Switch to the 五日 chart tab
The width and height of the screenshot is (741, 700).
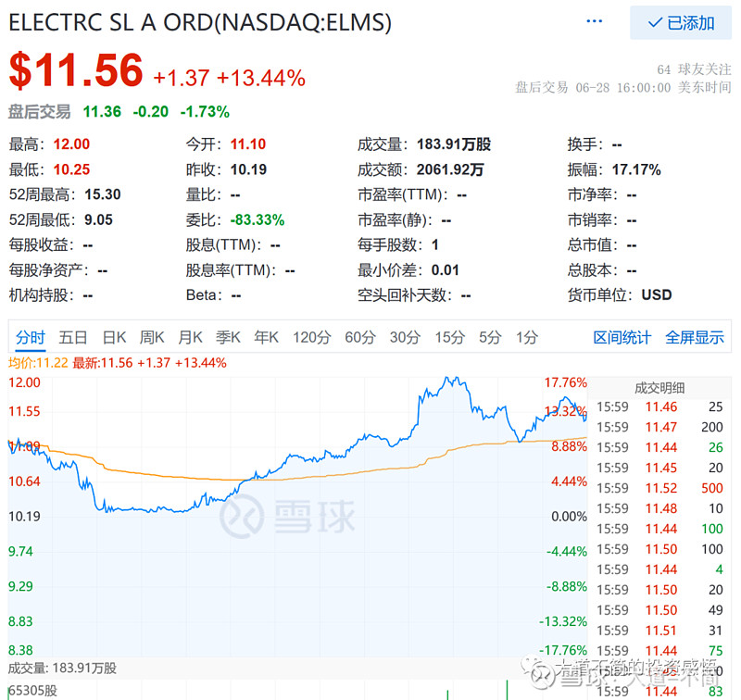(x=73, y=338)
